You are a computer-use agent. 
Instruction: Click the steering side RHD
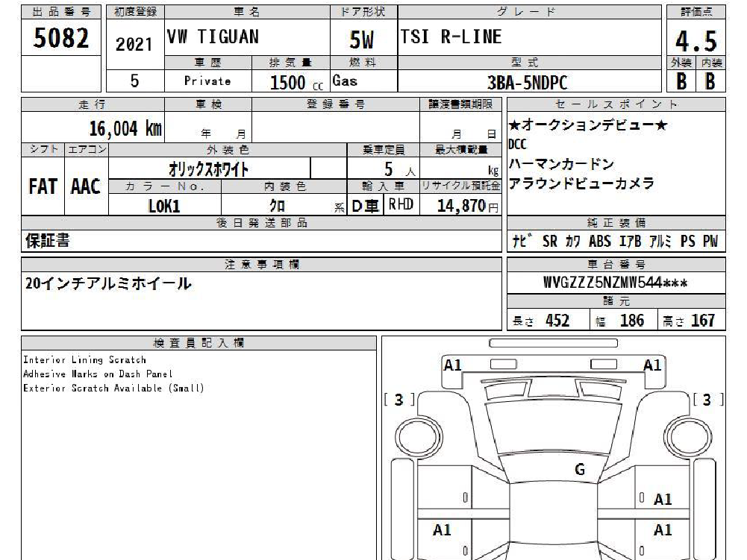pos(401,204)
